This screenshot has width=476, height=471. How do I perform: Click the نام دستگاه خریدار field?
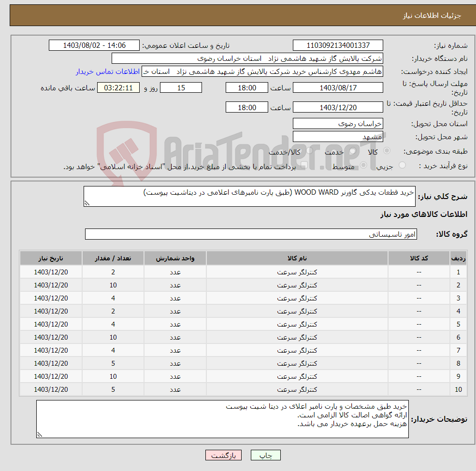247,58
